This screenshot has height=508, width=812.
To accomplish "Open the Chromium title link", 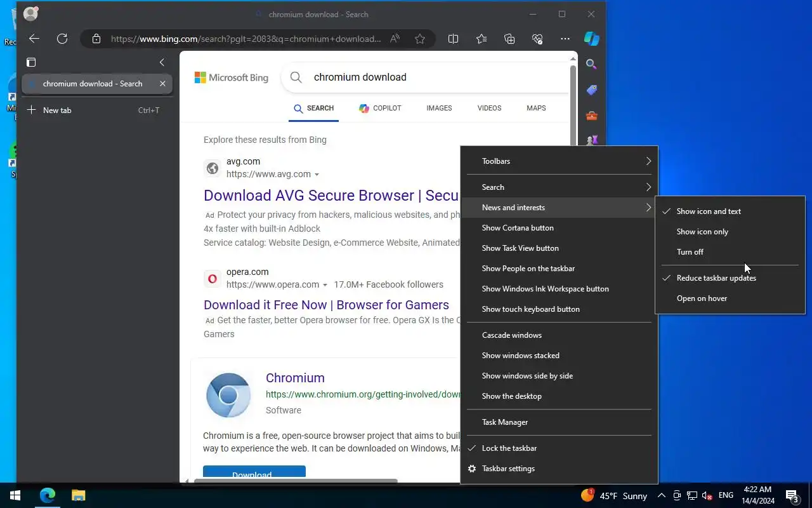I will pos(295,378).
